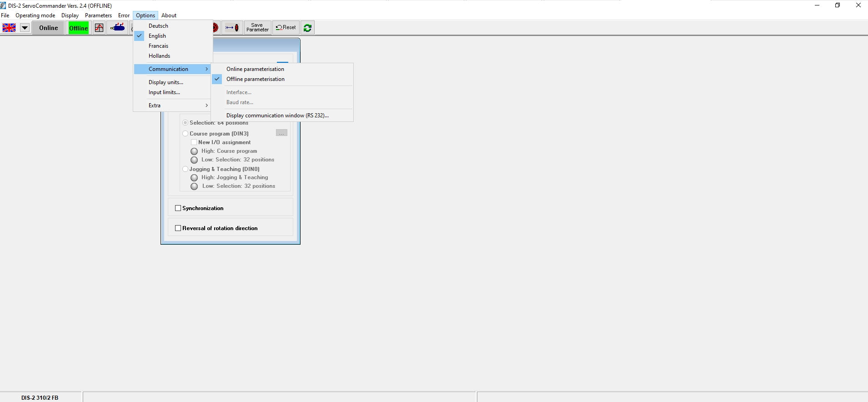This screenshot has height=402, width=868.
Task: Open the oscilloscope chart icon
Action: (x=99, y=28)
